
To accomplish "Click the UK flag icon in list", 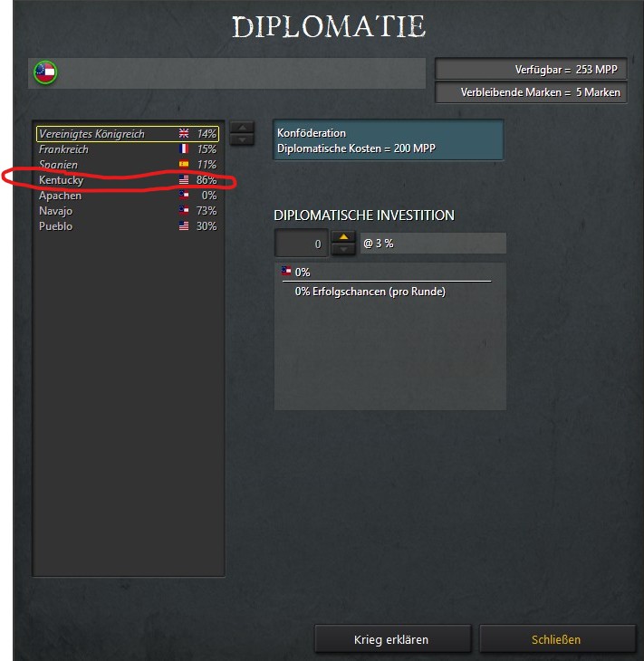I will pyautogui.click(x=184, y=134).
